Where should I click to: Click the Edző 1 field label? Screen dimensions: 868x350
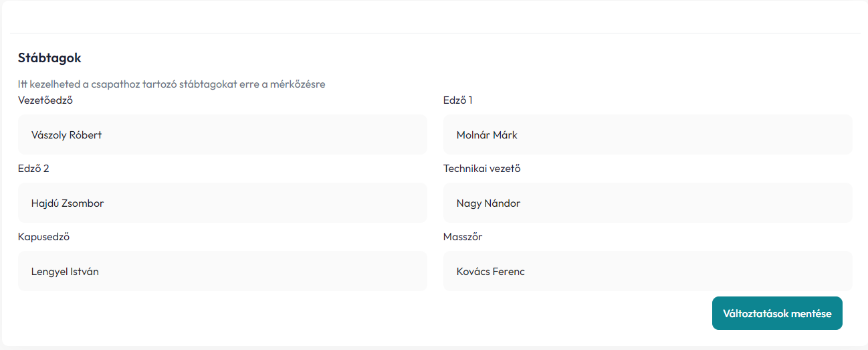click(458, 100)
